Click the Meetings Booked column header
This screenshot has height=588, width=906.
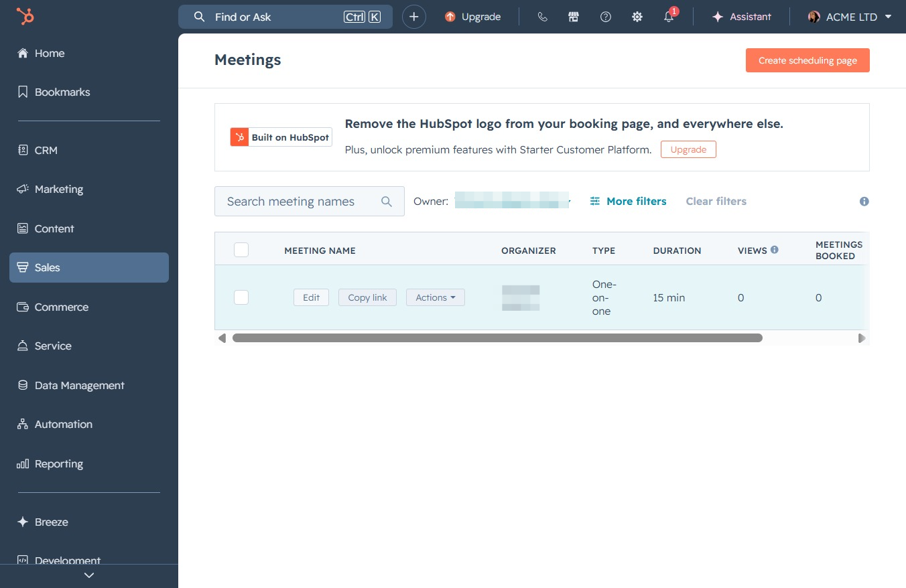click(838, 250)
